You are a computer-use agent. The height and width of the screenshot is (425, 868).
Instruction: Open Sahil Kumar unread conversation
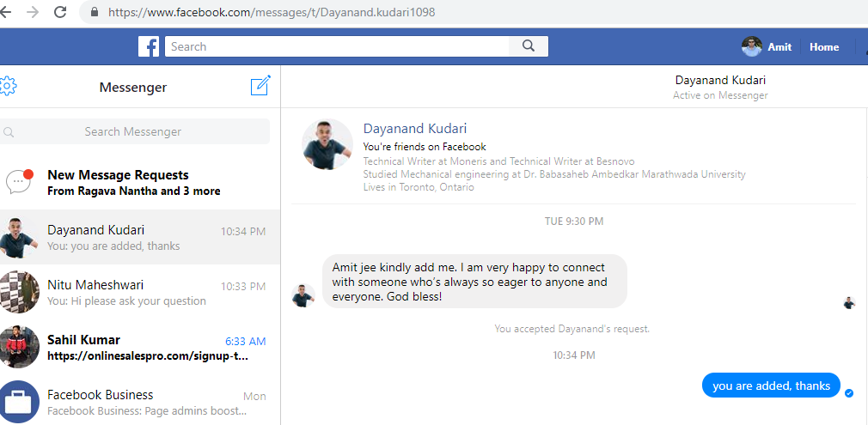click(x=139, y=347)
